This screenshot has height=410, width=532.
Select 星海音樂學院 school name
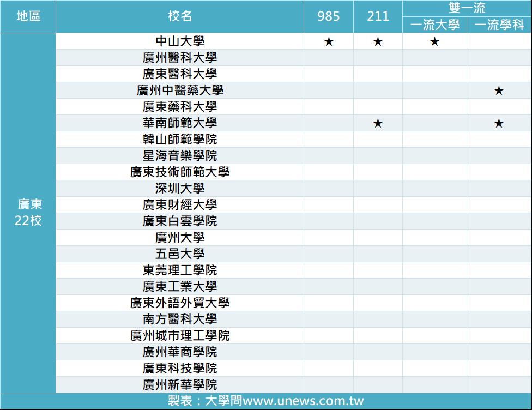(x=180, y=155)
